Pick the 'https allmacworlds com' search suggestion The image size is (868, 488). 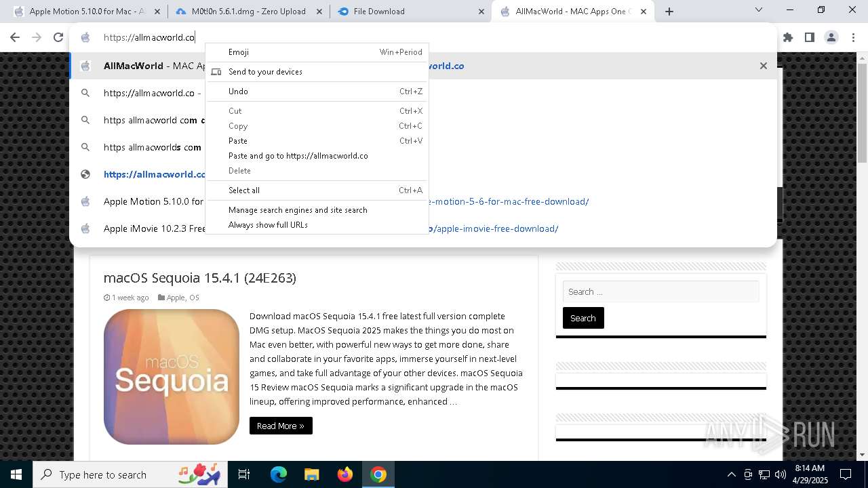[423, 147]
